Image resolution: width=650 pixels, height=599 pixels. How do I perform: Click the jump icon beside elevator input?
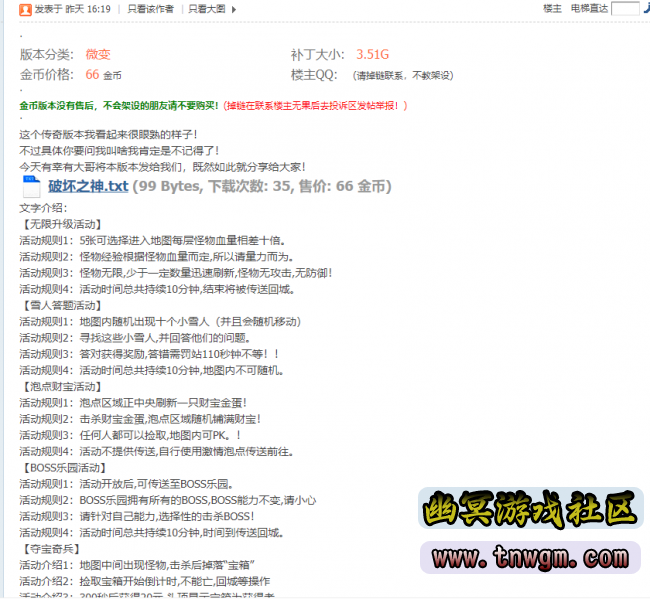tap(646, 9)
